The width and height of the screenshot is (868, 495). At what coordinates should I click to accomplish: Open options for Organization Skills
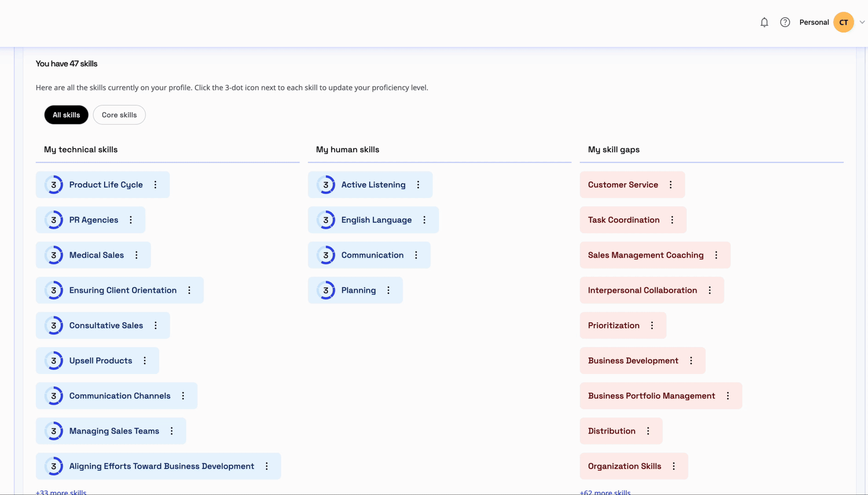(674, 466)
